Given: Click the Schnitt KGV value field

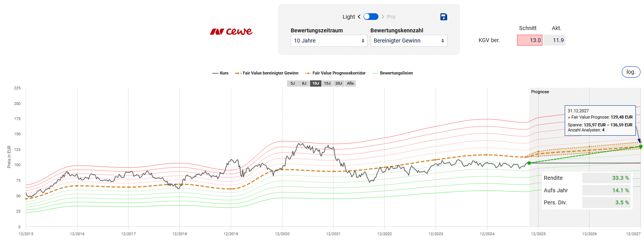Looking at the screenshot, I should click(530, 40).
